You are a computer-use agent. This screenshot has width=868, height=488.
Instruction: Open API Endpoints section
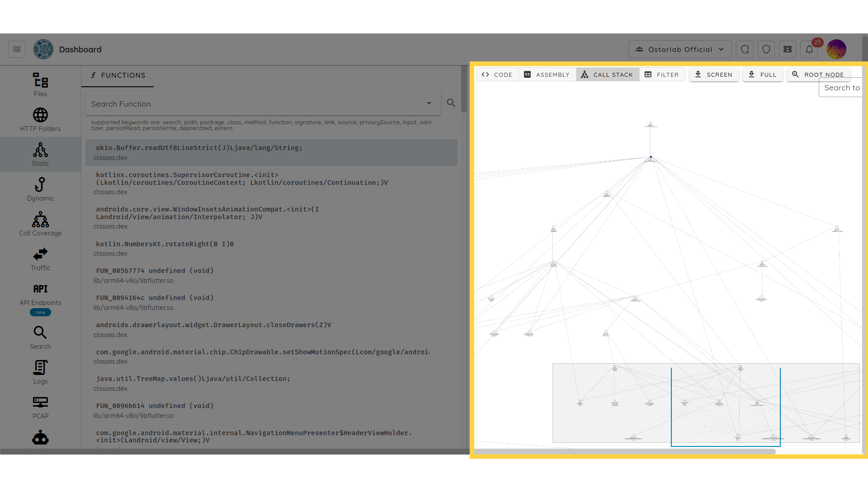pyautogui.click(x=40, y=294)
